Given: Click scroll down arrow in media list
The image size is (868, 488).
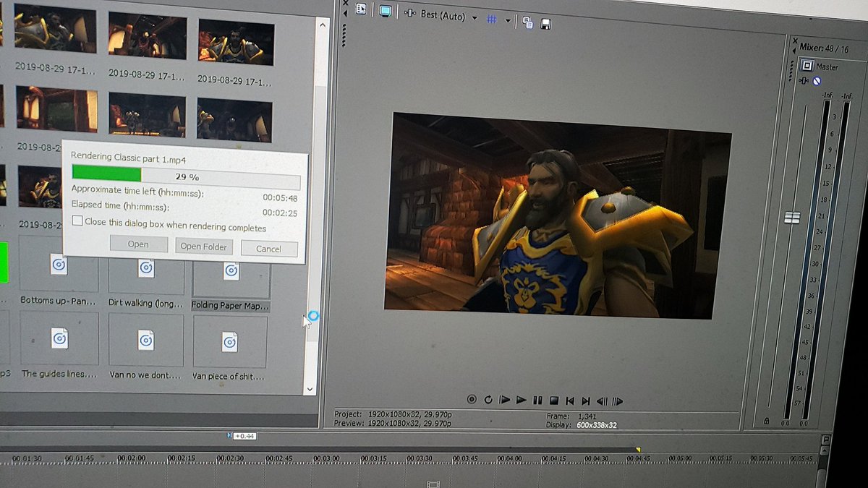Looking at the screenshot, I should tap(310, 388).
